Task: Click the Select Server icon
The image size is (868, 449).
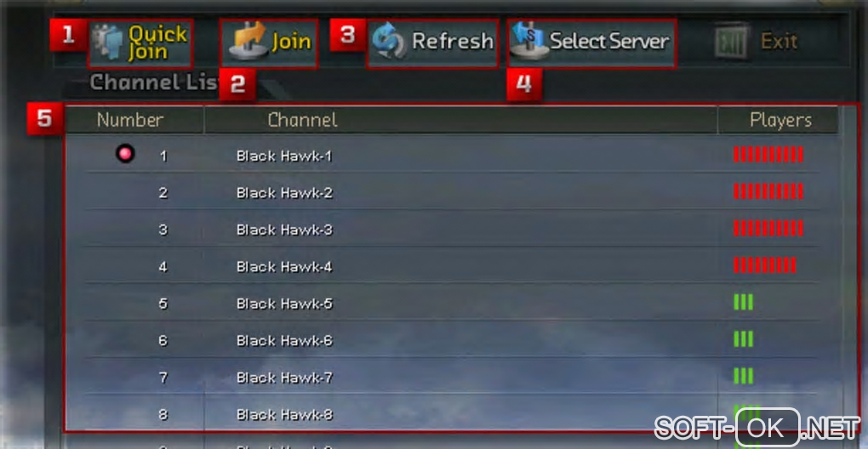Action: 528,42
